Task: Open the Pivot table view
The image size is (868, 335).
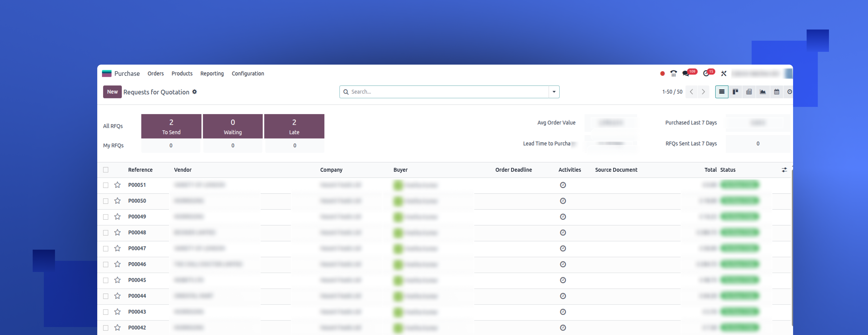Action: [749, 92]
